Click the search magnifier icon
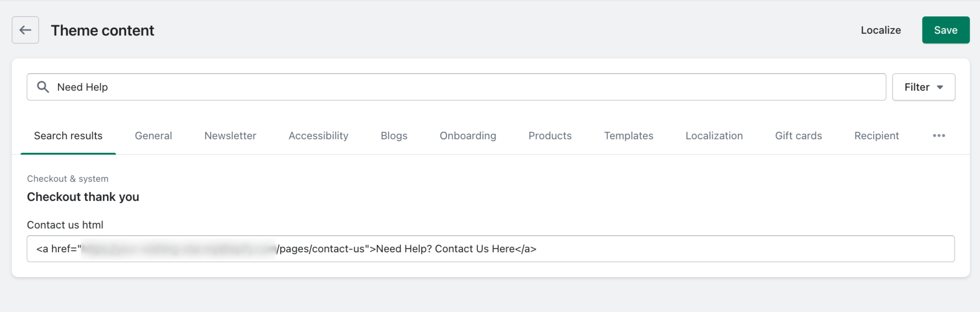This screenshot has height=312, width=980. point(43,87)
